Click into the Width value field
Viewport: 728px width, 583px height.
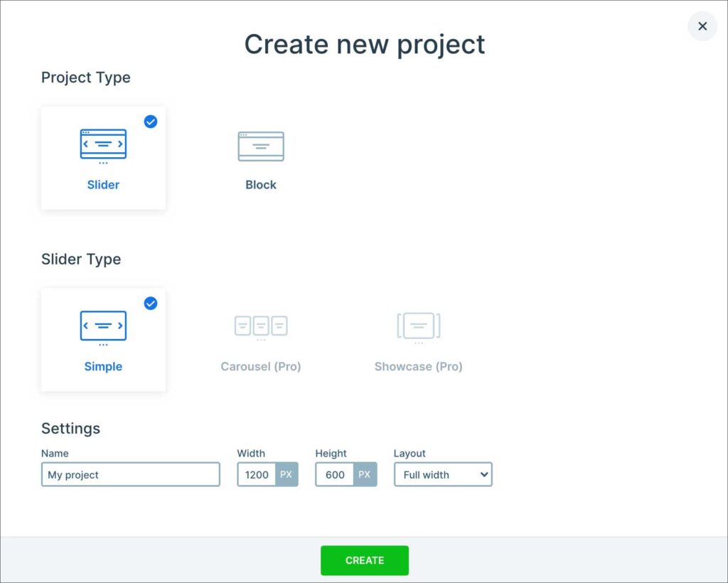(257, 475)
